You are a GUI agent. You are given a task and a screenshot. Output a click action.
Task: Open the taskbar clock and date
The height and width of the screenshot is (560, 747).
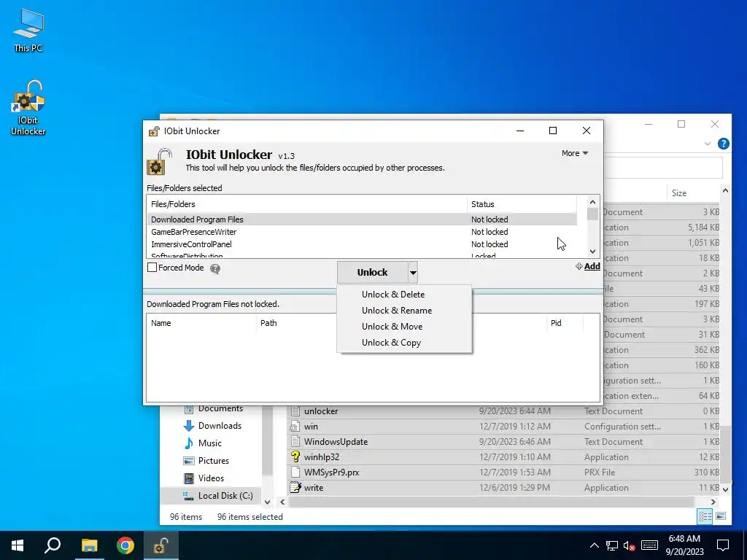[684, 545]
